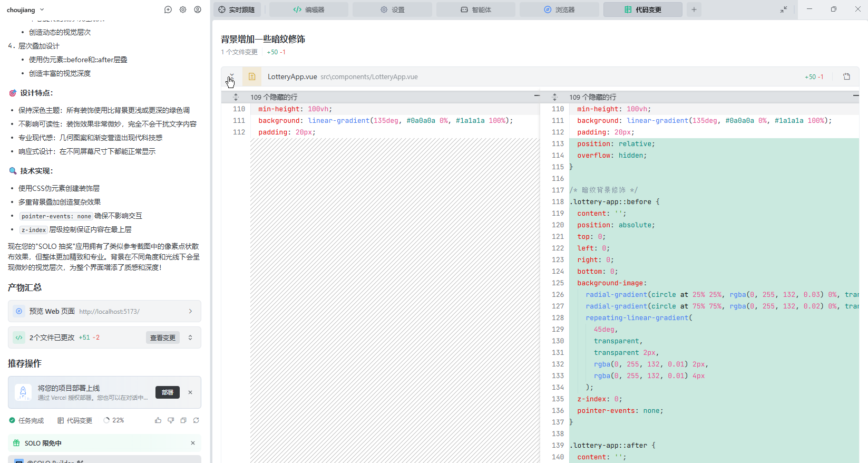Collapse the LotteryApp.vue diff section
This screenshot has height=463, width=868.
tap(231, 76)
